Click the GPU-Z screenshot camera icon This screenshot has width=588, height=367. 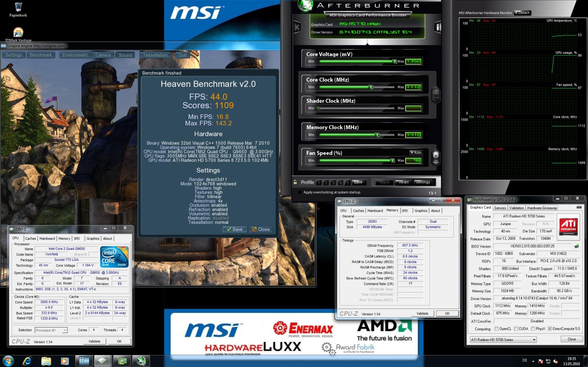pyautogui.click(x=579, y=207)
